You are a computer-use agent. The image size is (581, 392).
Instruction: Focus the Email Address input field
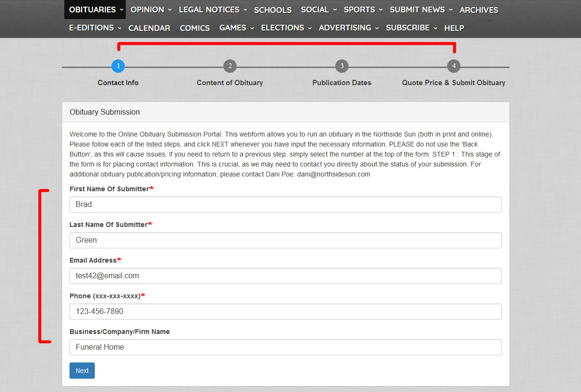(x=285, y=276)
